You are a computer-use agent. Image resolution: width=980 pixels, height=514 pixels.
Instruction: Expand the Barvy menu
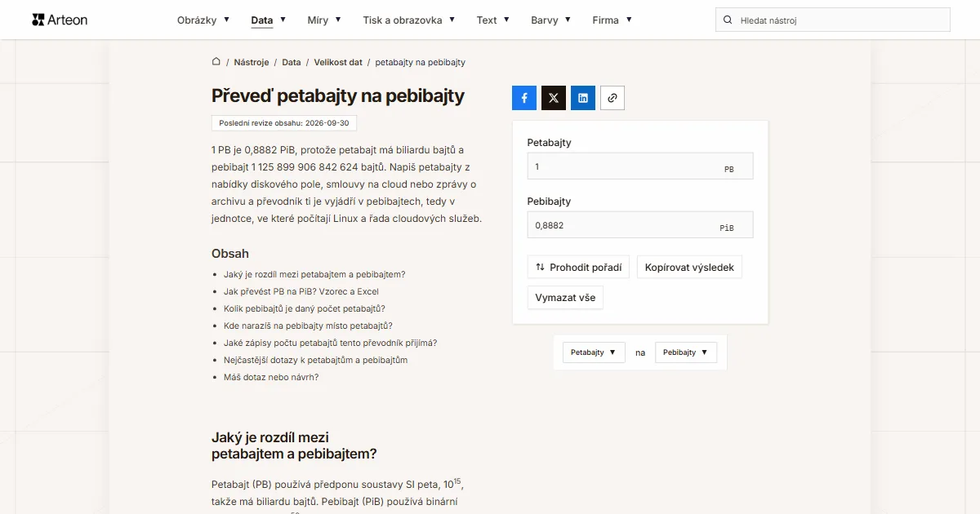[551, 20]
